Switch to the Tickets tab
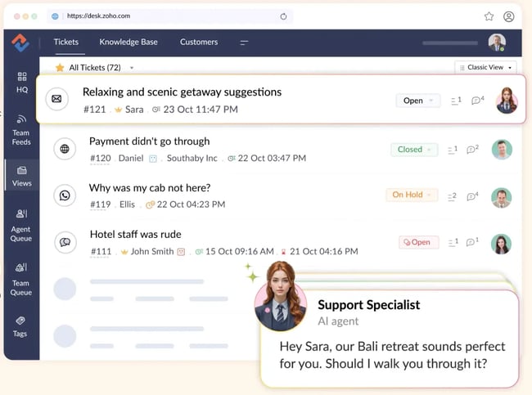532x395 pixels. (66, 42)
